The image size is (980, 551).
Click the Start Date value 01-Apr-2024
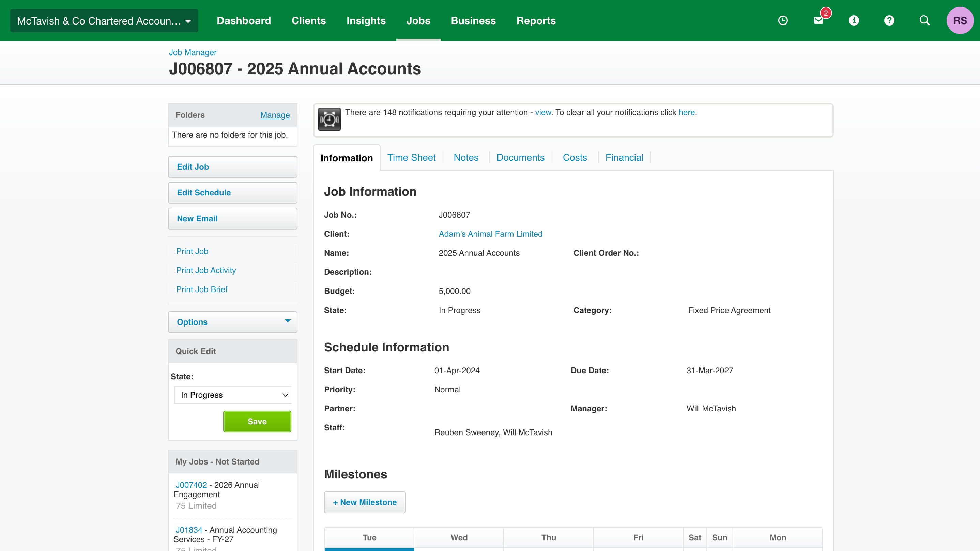pos(457,371)
